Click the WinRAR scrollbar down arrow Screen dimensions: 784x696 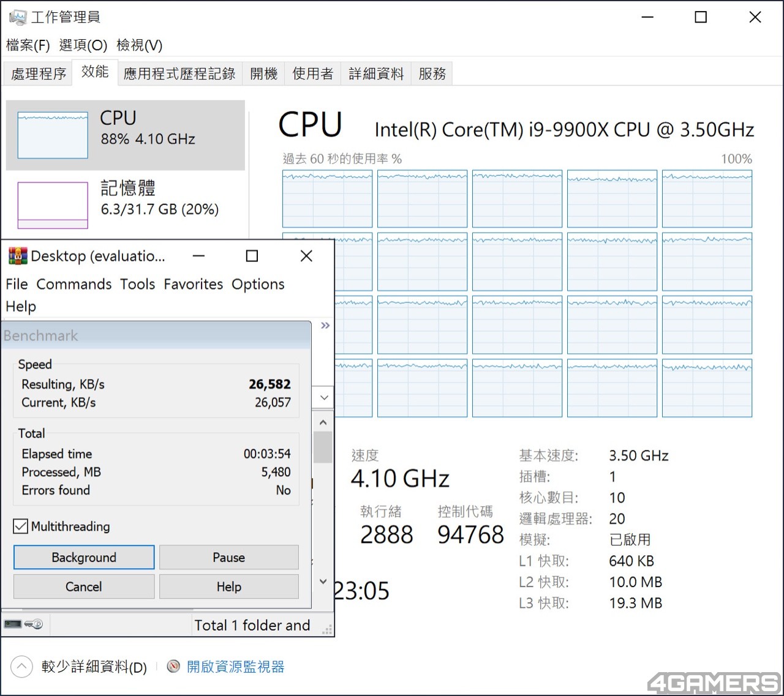[323, 582]
